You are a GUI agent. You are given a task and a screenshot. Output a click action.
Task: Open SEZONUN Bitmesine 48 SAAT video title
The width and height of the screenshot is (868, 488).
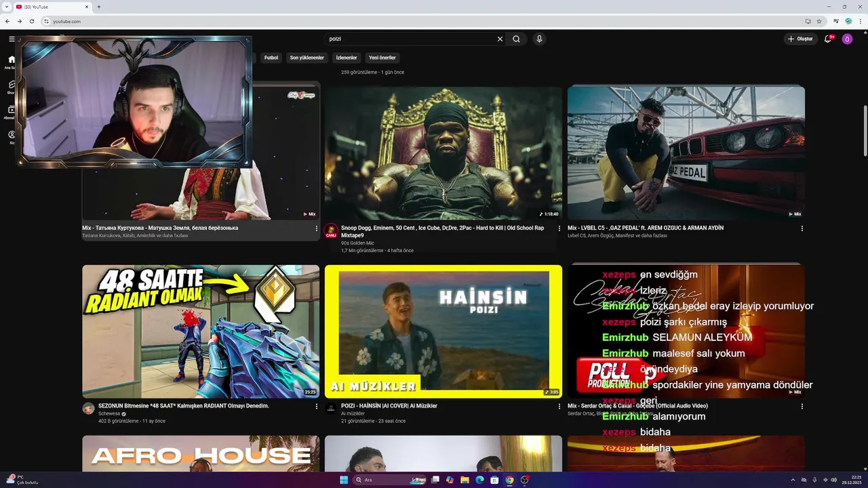184,406
